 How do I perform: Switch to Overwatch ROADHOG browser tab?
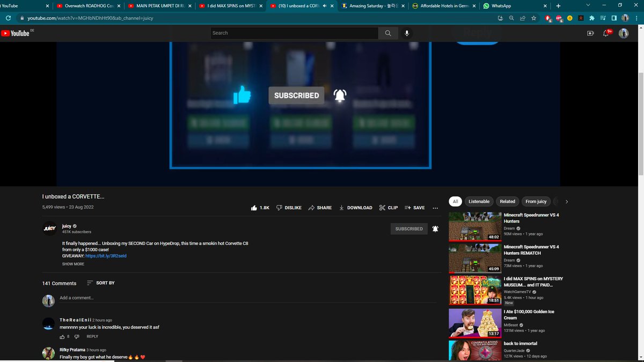click(x=89, y=6)
